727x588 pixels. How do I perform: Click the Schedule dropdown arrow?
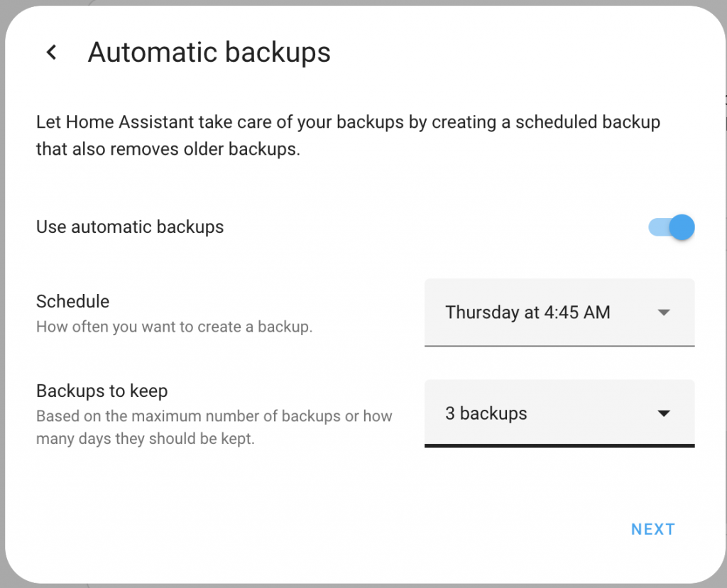[x=664, y=312]
